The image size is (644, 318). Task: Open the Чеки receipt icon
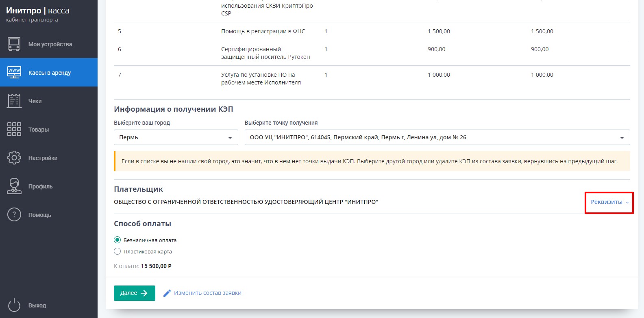tap(14, 101)
